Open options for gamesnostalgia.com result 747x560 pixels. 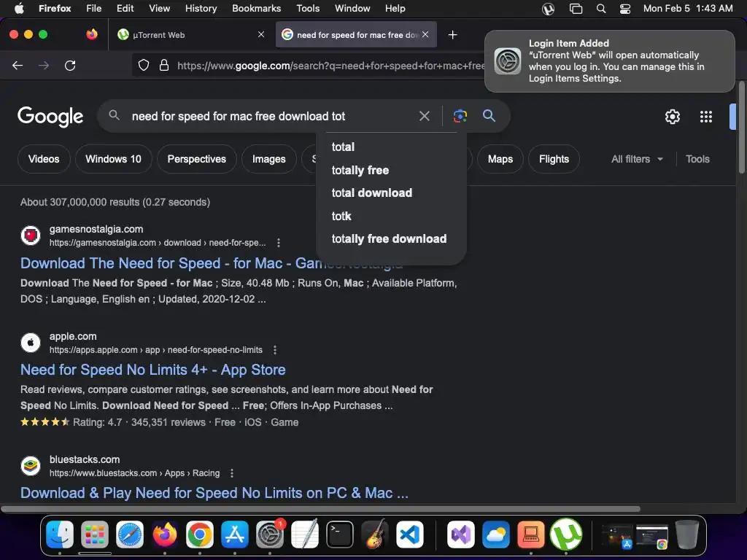tap(279, 243)
